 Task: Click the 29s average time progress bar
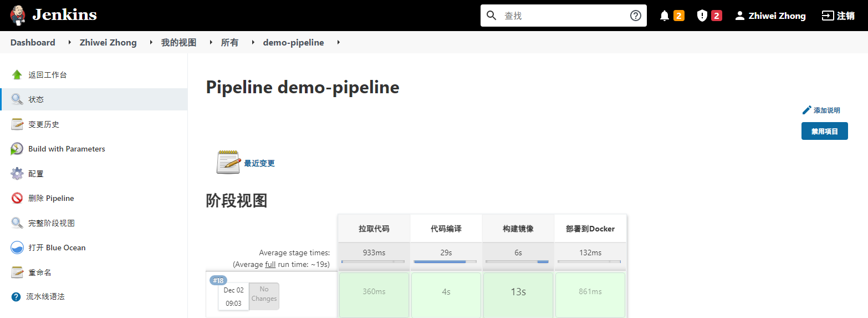pos(445,261)
